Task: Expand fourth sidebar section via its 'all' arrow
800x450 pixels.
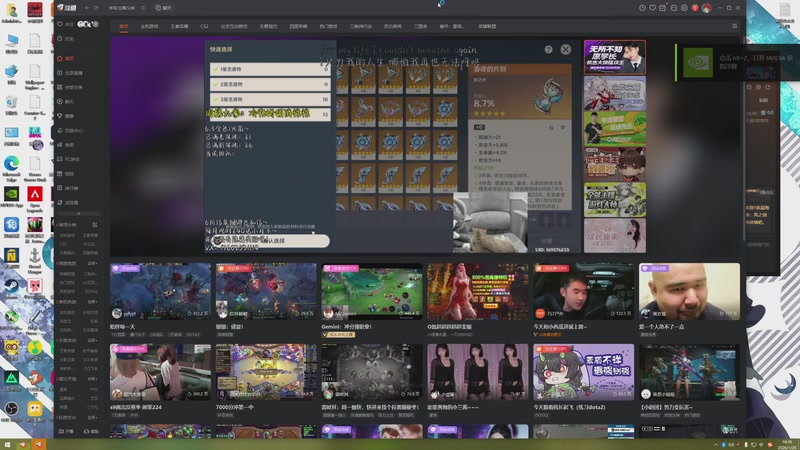Action: (x=93, y=379)
